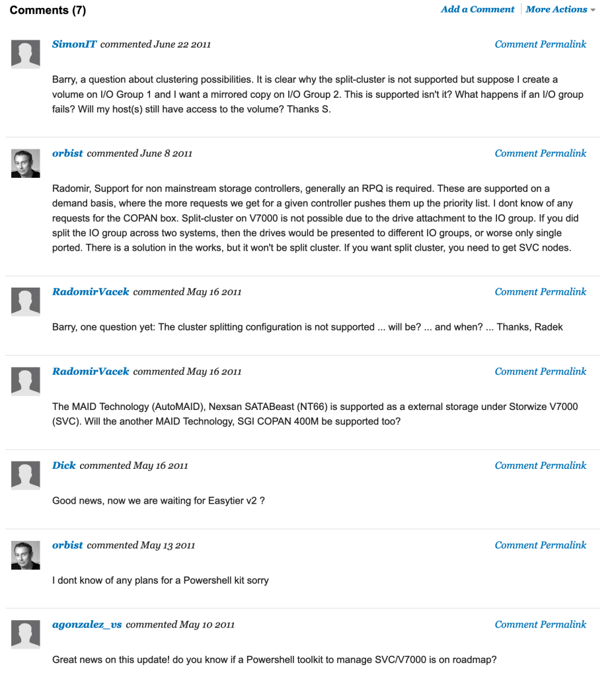
Task: Click Dick's avatar icon
Action: pos(26,475)
